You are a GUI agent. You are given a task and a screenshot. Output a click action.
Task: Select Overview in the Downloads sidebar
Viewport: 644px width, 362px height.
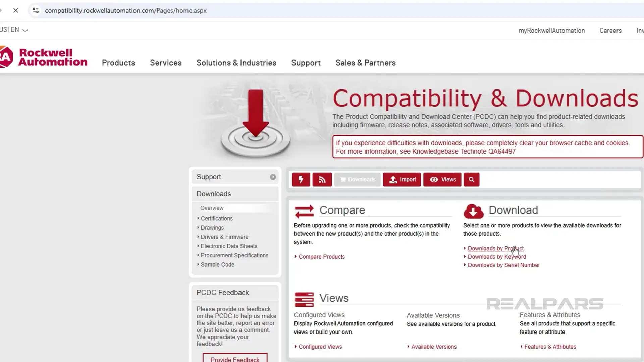[x=212, y=208]
